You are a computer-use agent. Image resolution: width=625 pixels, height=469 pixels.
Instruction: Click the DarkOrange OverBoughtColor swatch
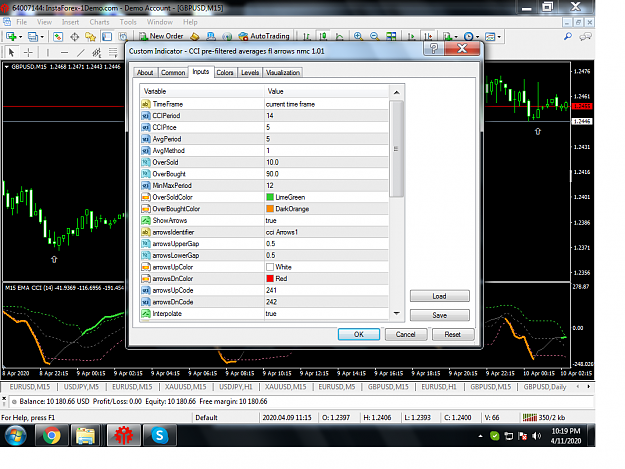coord(270,209)
